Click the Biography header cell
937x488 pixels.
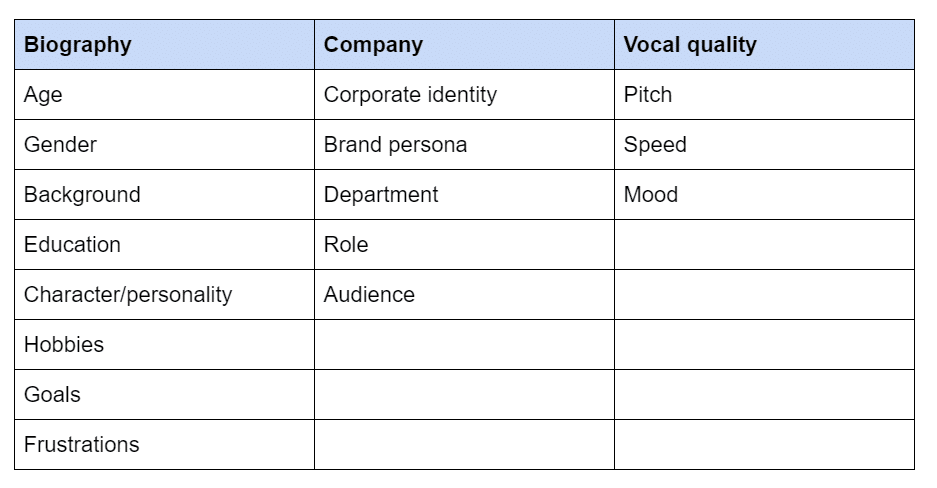164,45
